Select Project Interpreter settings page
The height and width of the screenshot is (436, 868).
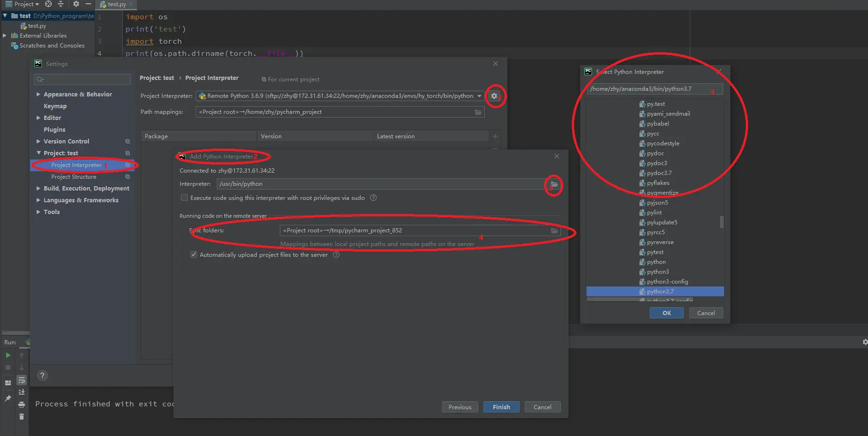coord(76,165)
